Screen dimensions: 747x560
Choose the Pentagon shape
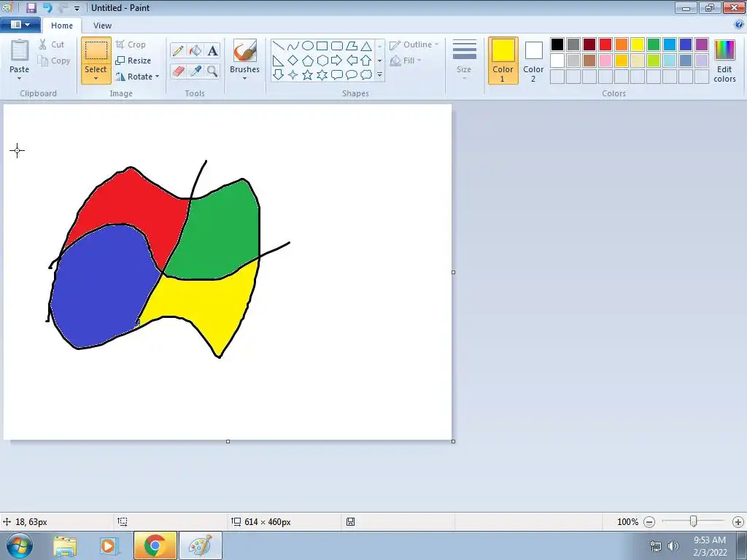coord(308,61)
